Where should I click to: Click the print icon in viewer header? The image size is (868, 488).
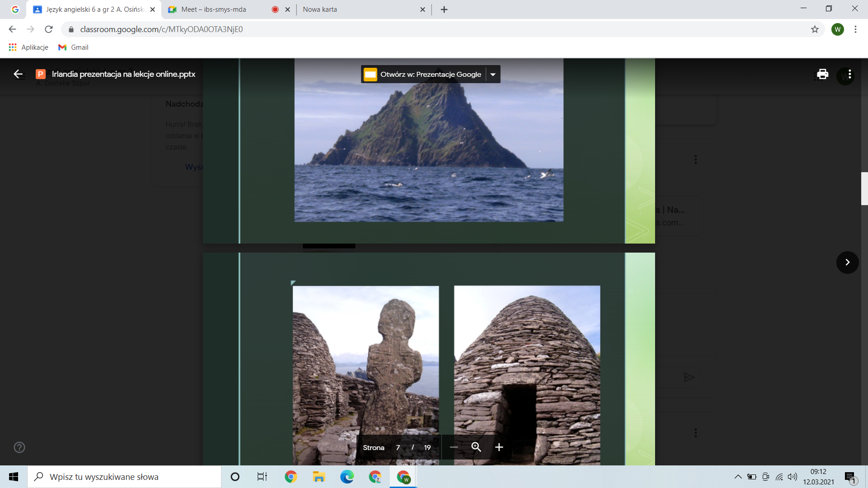pos(822,74)
